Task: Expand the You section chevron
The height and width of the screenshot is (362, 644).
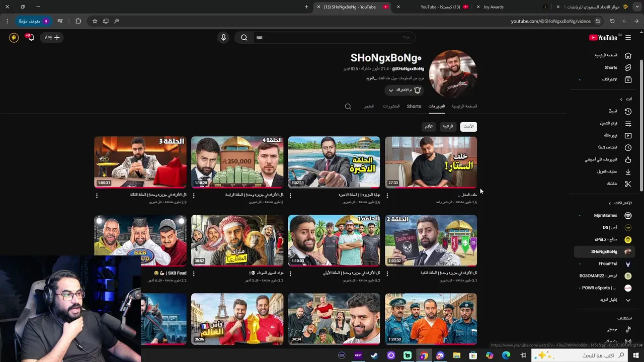Action: [x=621, y=99]
